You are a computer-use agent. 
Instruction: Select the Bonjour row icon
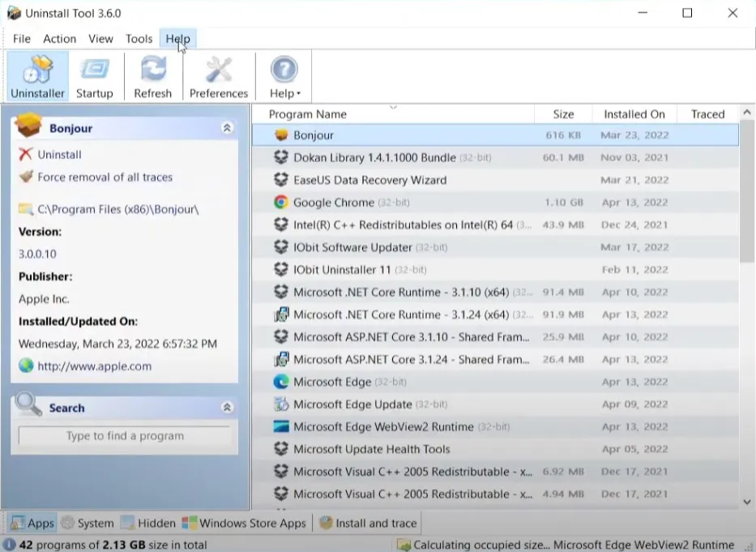click(x=281, y=135)
